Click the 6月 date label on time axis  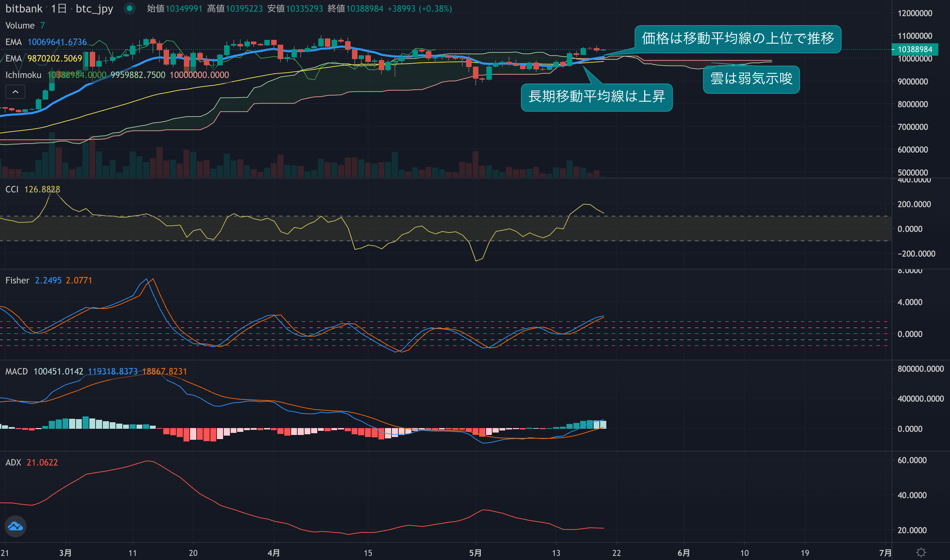click(684, 553)
